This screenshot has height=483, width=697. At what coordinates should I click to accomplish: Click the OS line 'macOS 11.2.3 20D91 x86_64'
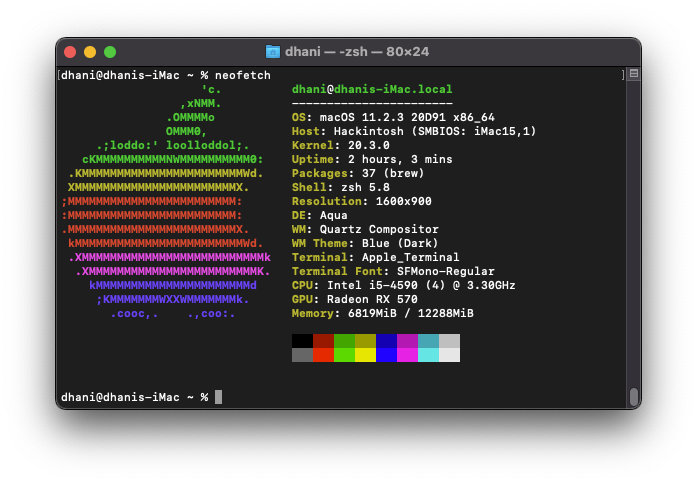[407, 117]
